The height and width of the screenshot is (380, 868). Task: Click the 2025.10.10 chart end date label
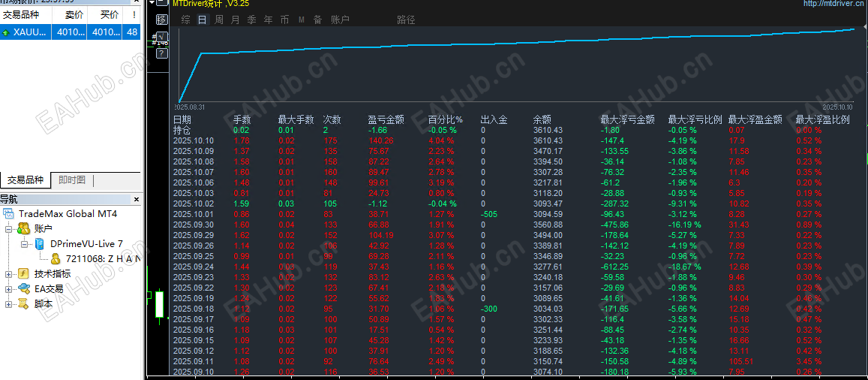click(837, 106)
